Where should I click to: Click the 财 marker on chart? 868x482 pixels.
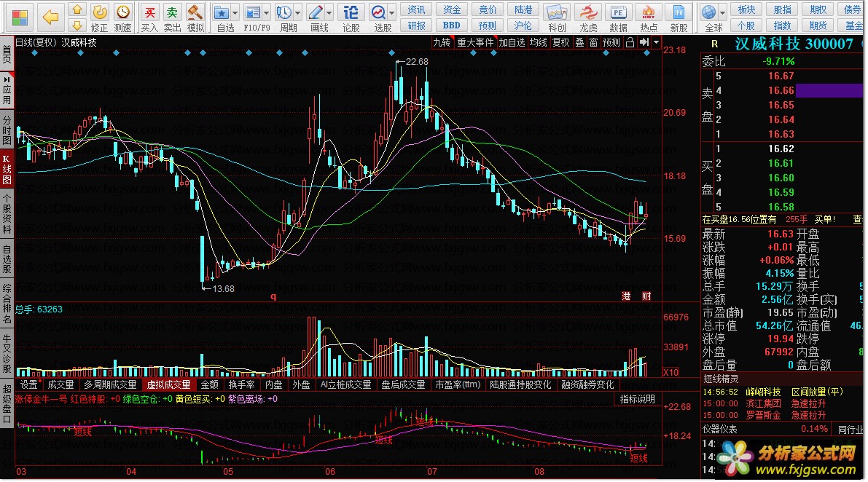click(x=646, y=296)
